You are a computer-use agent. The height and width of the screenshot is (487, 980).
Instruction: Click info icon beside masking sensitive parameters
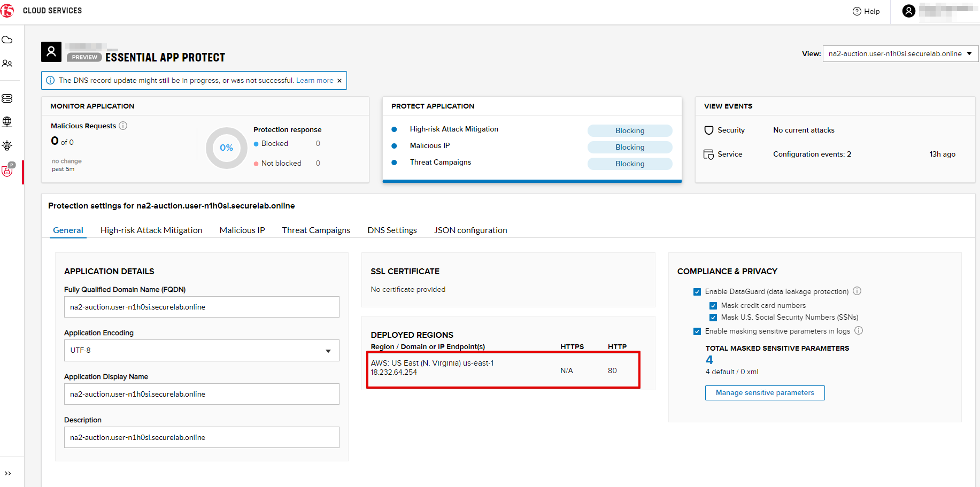tap(859, 331)
